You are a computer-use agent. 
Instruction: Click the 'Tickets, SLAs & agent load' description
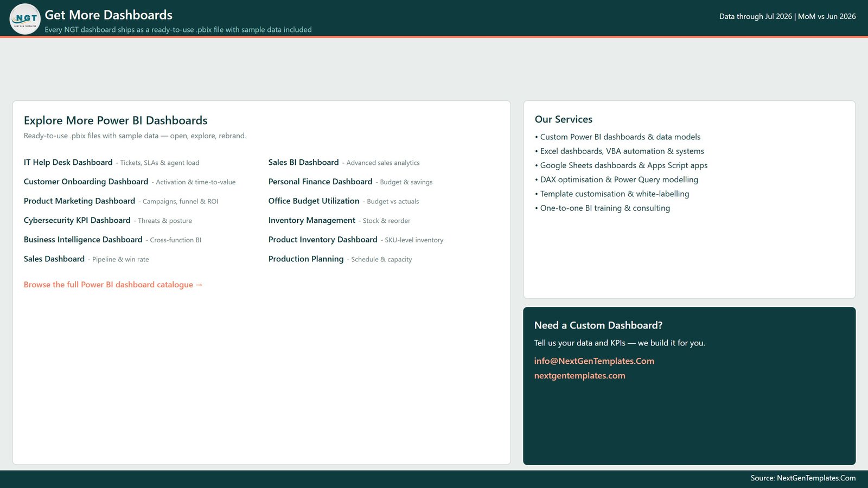point(159,163)
